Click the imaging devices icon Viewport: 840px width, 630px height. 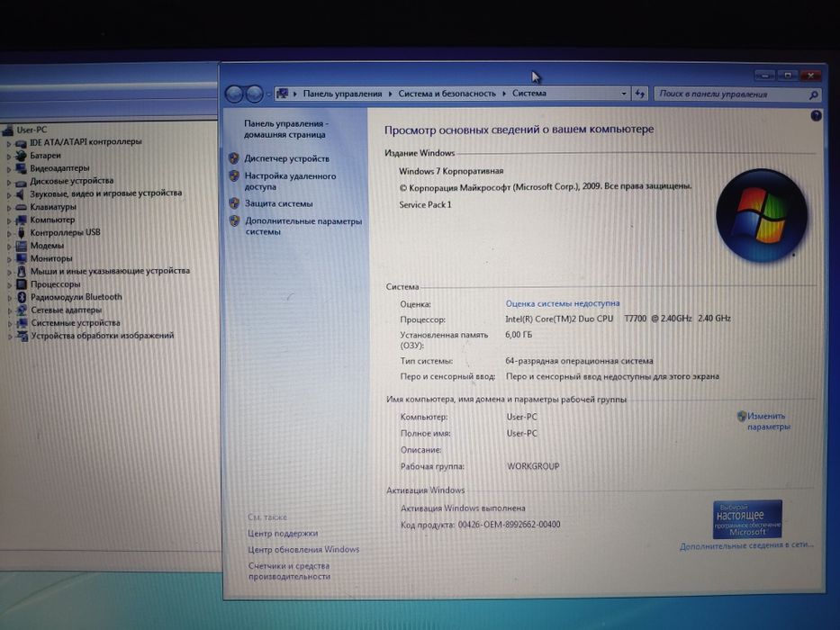click(22, 336)
